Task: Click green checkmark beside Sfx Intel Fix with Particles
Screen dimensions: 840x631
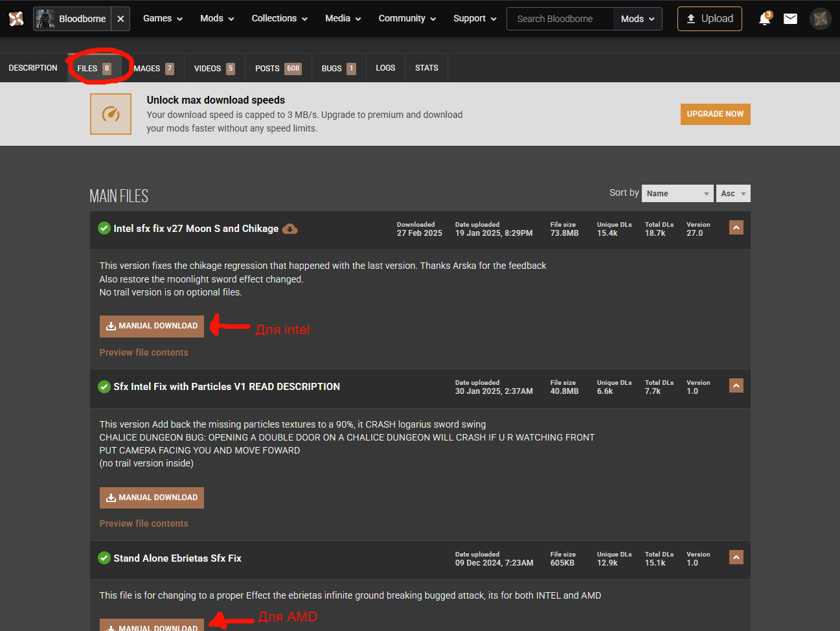Action: coord(104,387)
